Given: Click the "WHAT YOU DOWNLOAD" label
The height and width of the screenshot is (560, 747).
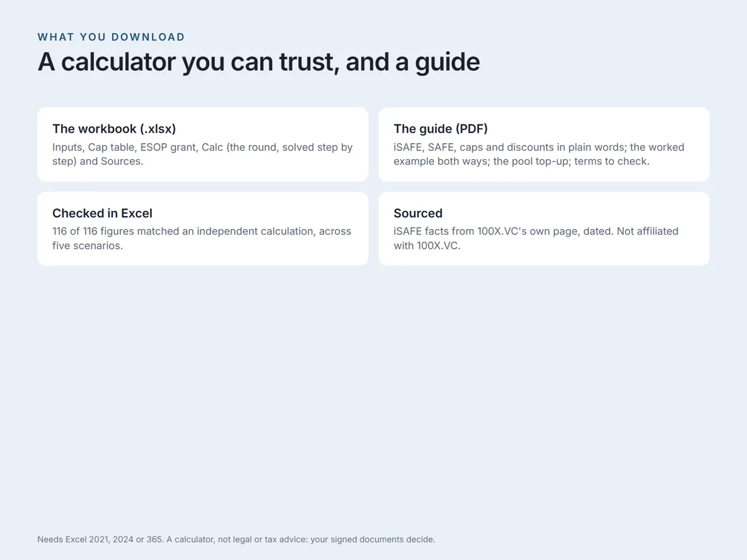Looking at the screenshot, I should coord(111,37).
